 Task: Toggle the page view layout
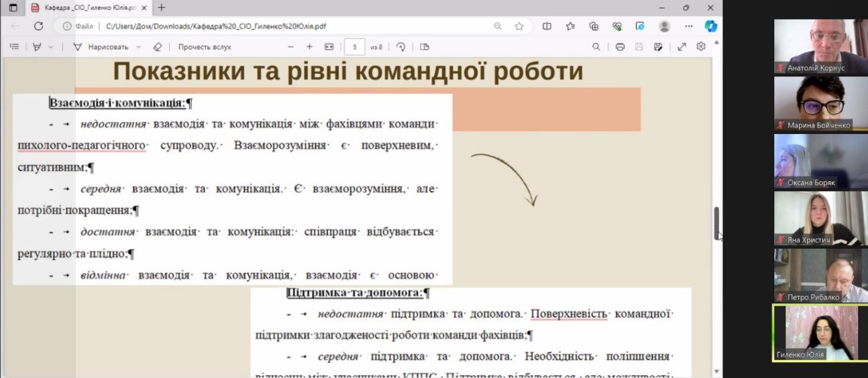[x=424, y=47]
